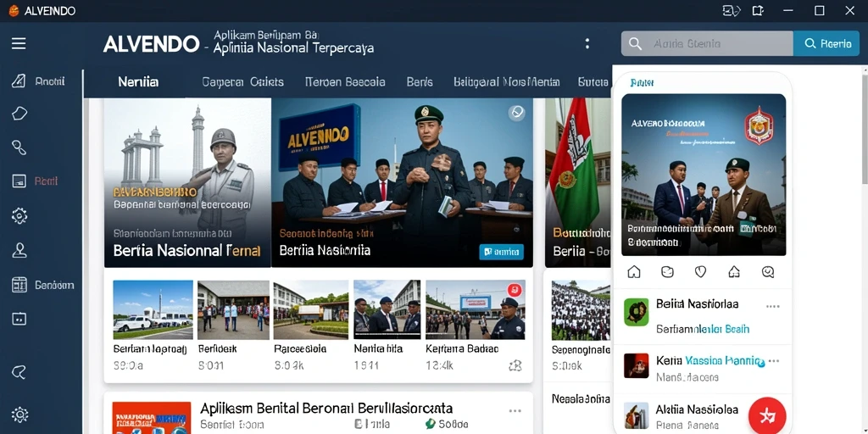Open the three-dot menu on the bottom article
The width and height of the screenshot is (868, 434).
pos(515,411)
